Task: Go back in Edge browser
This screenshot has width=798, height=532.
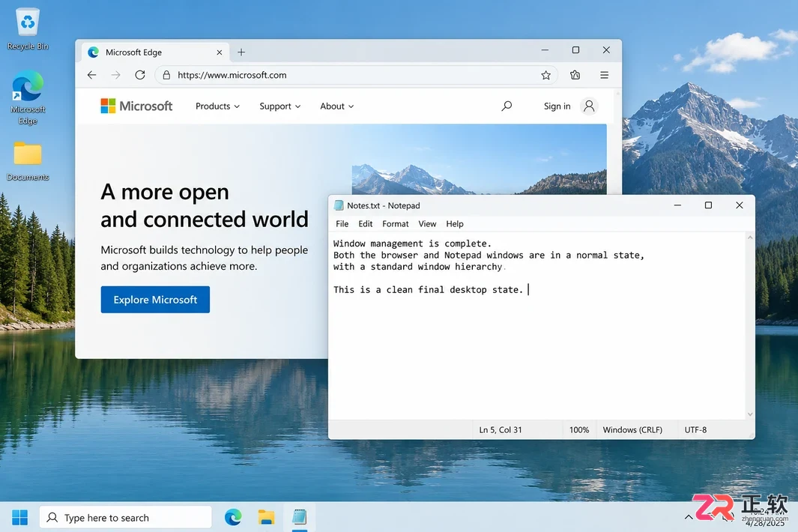Action: click(x=91, y=75)
